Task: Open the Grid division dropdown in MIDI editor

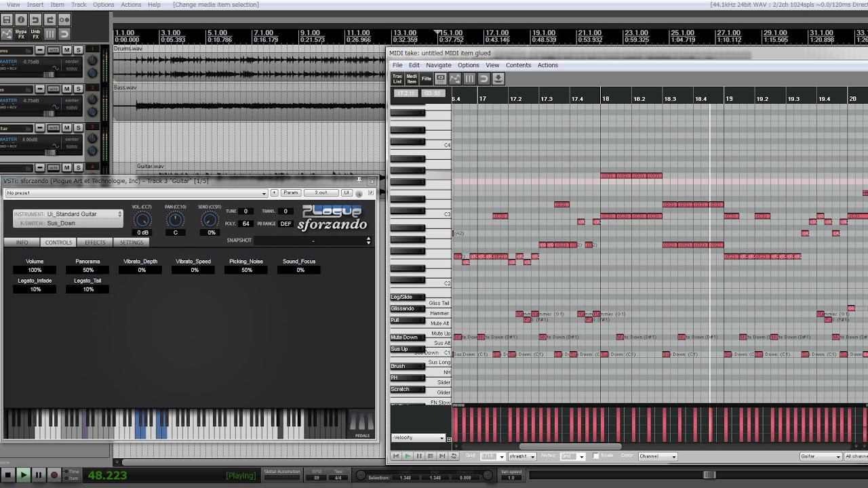Action: (x=492, y=456)
